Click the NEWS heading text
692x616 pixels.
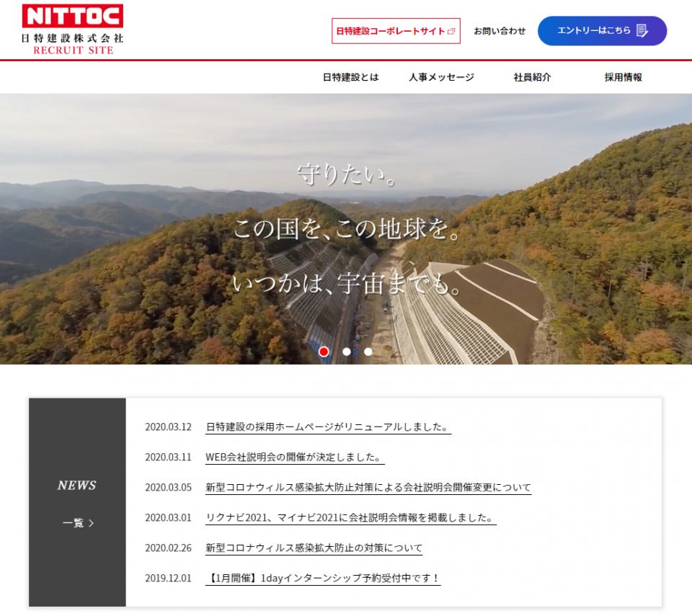(77, 485)
